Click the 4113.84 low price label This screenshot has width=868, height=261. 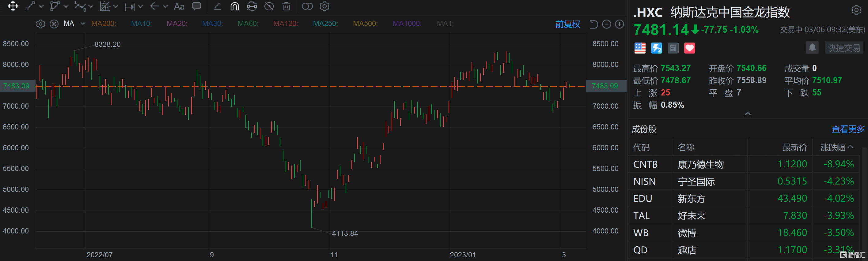click(x=345, y=233)
